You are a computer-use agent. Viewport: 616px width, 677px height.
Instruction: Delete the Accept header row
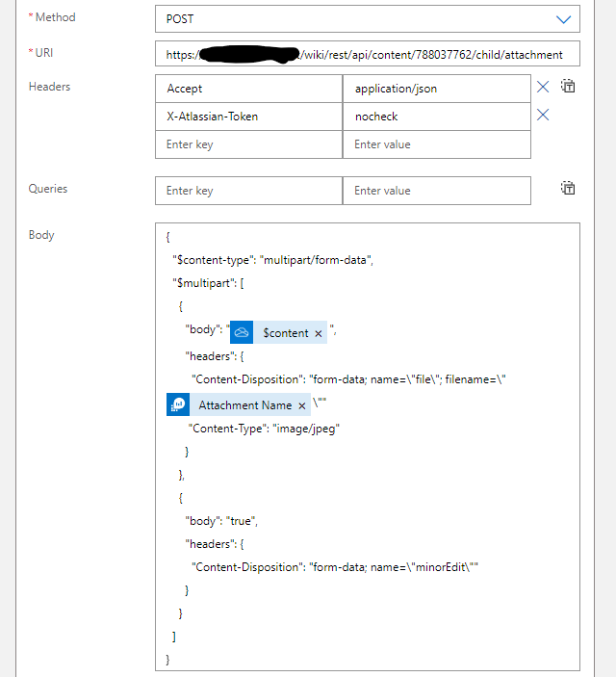[x=543, y=87]
